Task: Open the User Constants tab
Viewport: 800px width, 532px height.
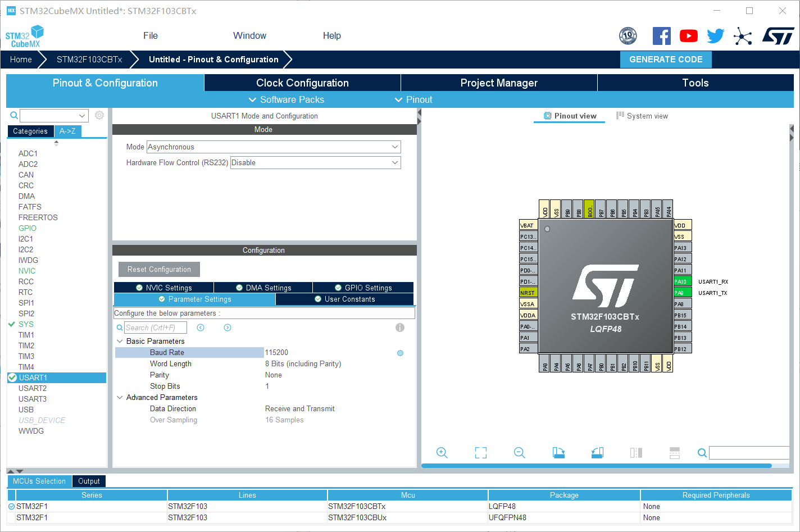Action: (x=344, y=299)
